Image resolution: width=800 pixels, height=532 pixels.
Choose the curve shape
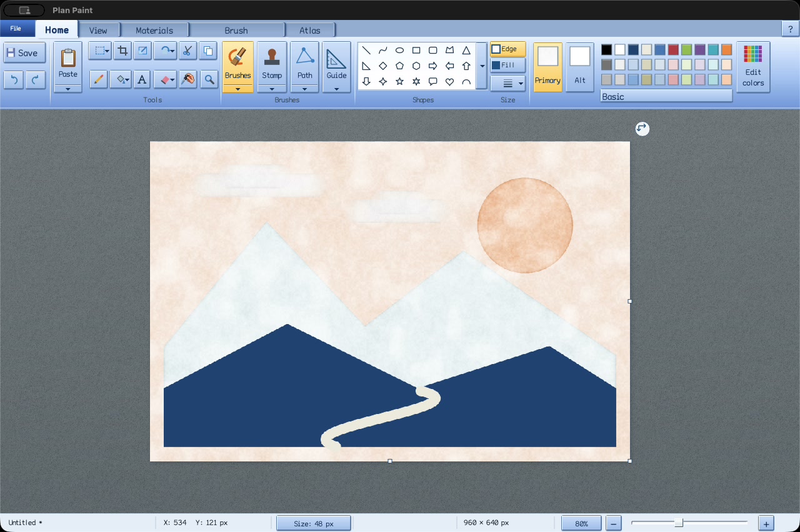[383, 51]
